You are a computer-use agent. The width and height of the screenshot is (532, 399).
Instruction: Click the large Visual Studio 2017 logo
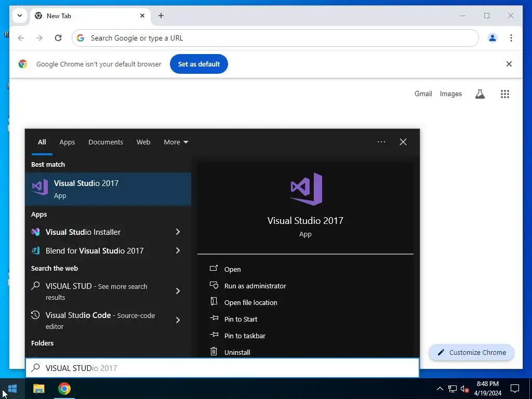(x=305, y=189)
